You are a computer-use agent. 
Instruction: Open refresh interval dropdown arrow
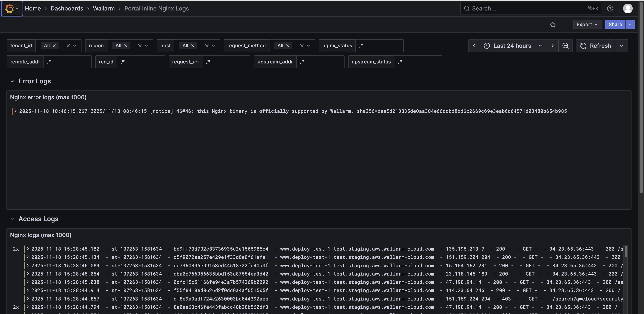click(621, 46)
